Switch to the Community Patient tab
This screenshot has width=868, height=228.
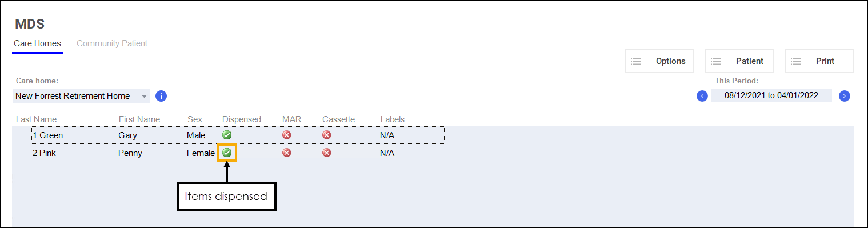(112, 43)
